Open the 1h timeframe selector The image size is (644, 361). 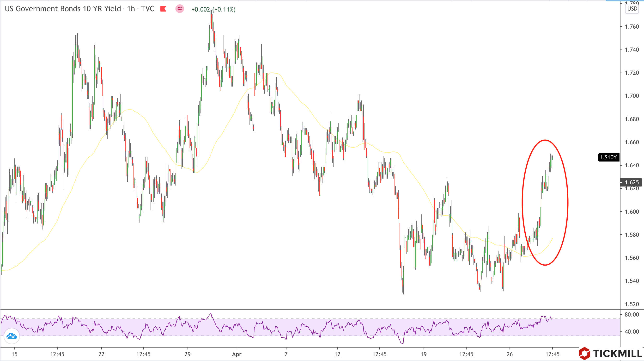pos(131,9)
